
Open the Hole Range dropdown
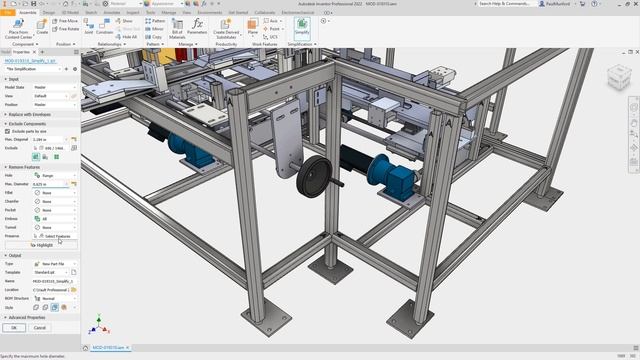[55, 176]
